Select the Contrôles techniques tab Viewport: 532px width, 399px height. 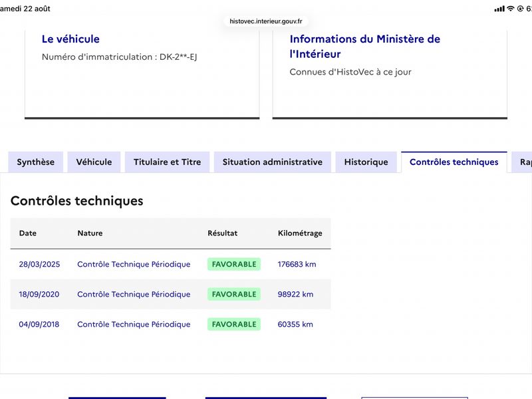[x=454, y=162]
